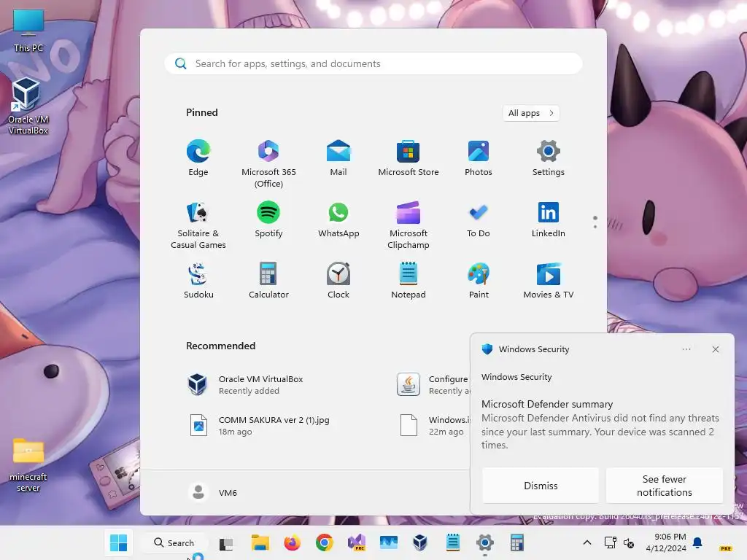Viewport: 747px width, 560px height.
Task: Open All apps list
Action: coord(531,113)
